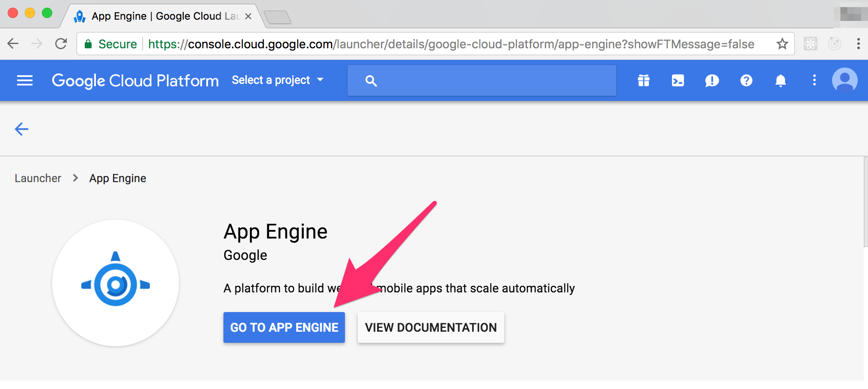Click the Launcher breadcrumb link

coord(38,178)
